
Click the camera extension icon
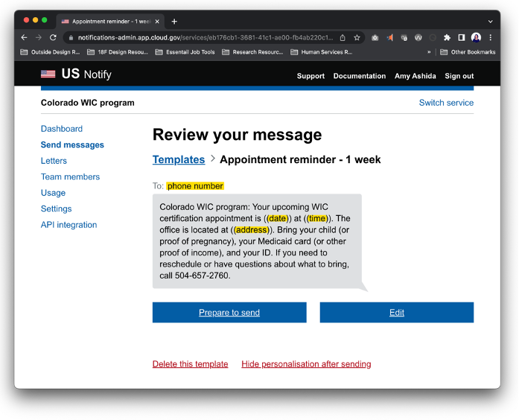pyautogui.click(x=375, y=38)
